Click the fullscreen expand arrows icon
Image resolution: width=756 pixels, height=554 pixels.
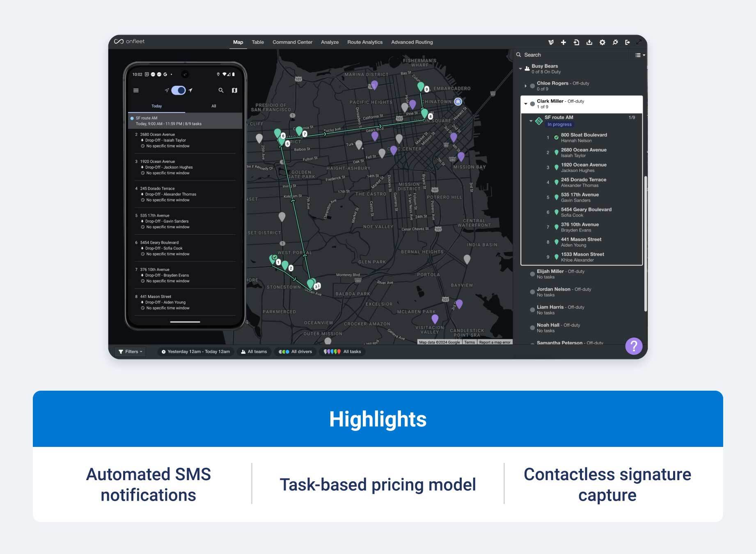(639, 42)
